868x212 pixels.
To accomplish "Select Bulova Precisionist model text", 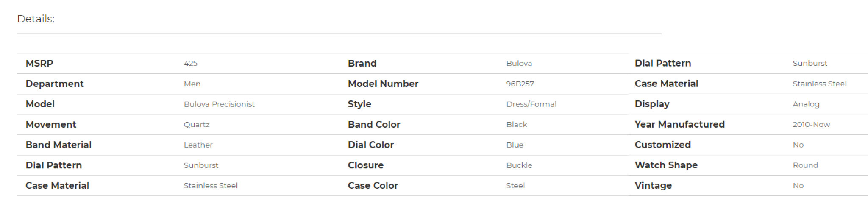I will pyautogui.click(x=219, y=104).
